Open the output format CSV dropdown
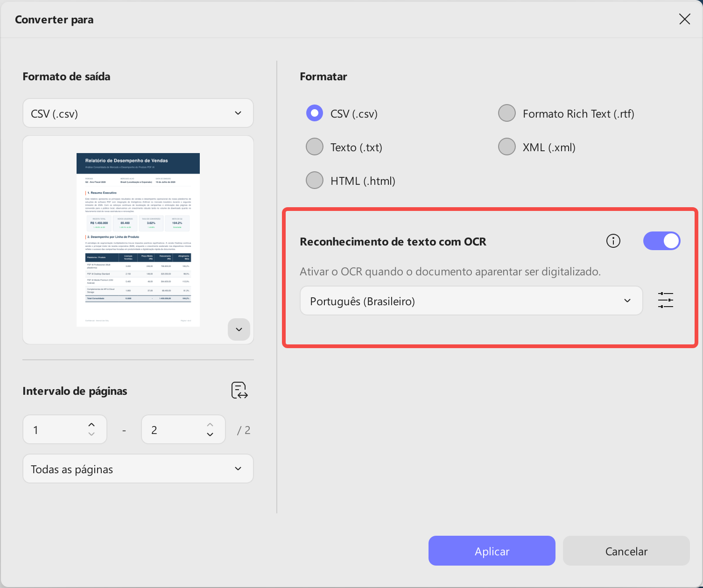This screenshot has width=703, height=588. click(x=138, y=113)
